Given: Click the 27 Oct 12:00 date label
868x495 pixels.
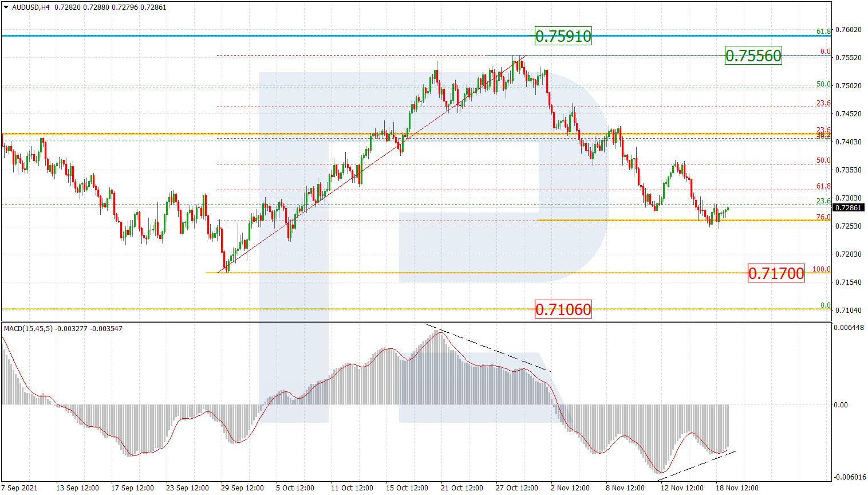Looking at the screenshot, I should click(x=517, y=488).
